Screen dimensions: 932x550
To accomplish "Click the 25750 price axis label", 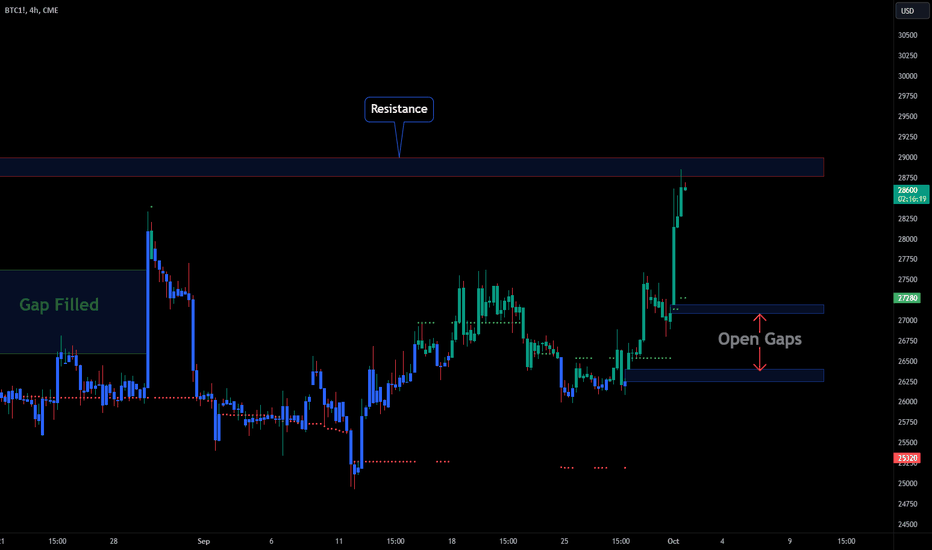I will pos(907,422).
